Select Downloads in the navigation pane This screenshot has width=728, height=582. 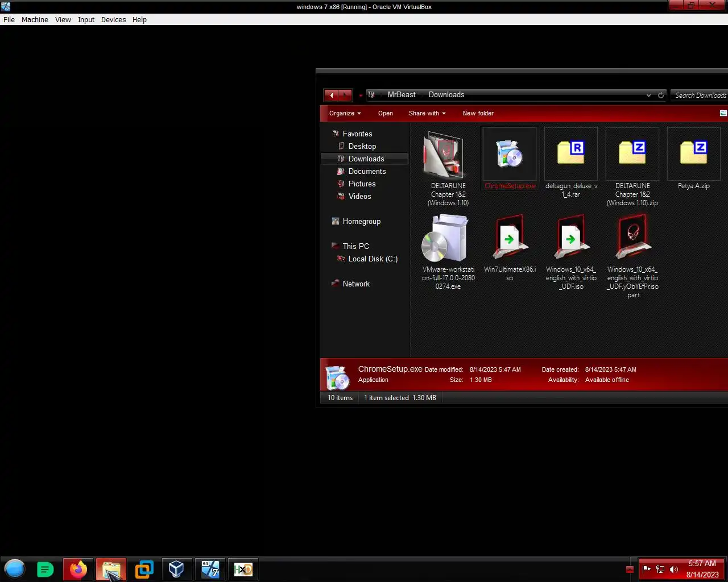click(x=364, y=159)
